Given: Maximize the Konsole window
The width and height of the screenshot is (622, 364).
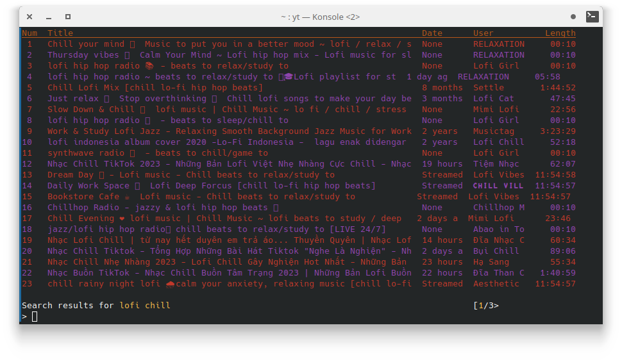Looking at the screenshot, I should [x=68, y=17].
